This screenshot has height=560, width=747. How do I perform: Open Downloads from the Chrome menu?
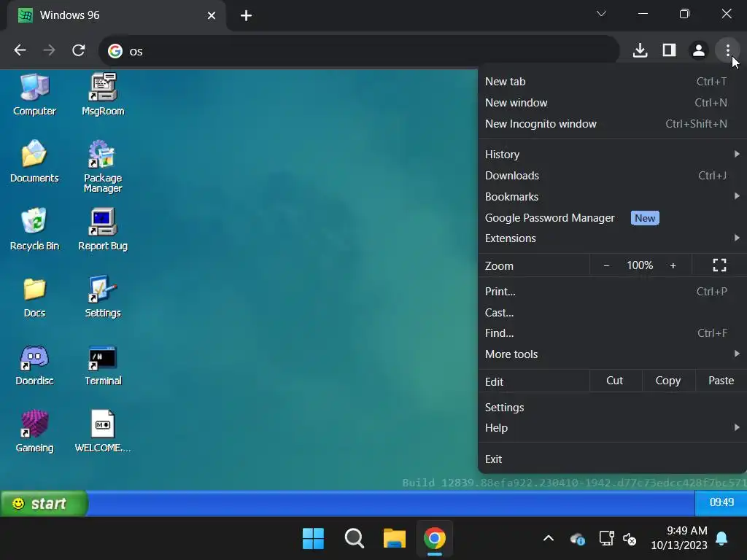click(612, 175)
